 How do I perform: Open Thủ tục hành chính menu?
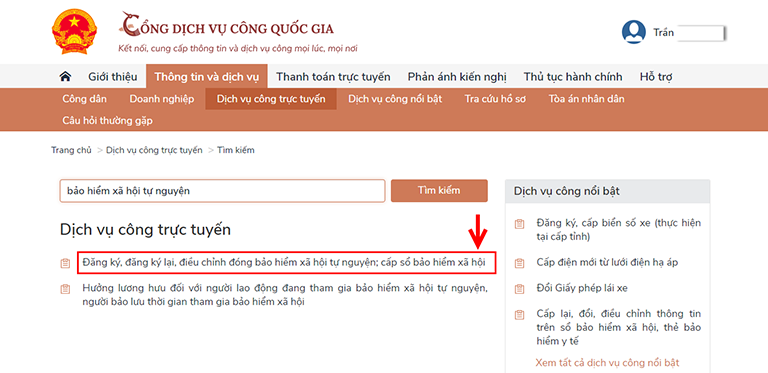(573, 76)
